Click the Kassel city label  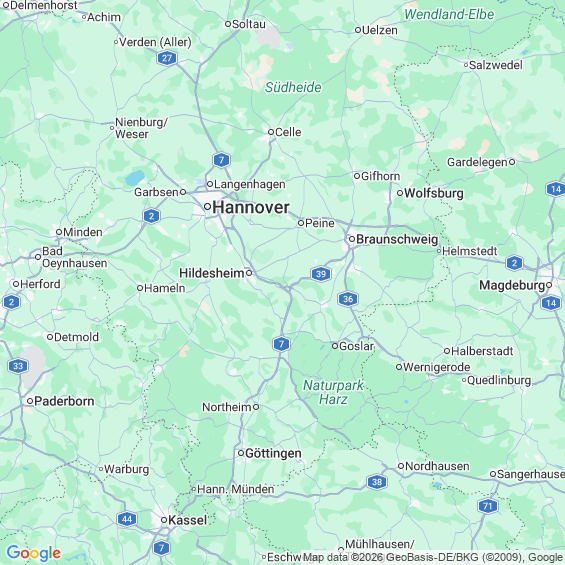(187, 520)
